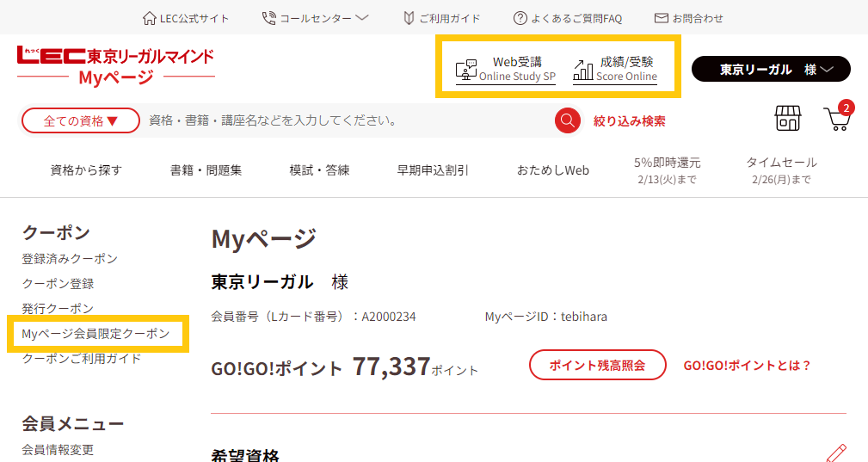Open the 早期申込割引 menu
The image size is (868, 462).
click(433, 170)
